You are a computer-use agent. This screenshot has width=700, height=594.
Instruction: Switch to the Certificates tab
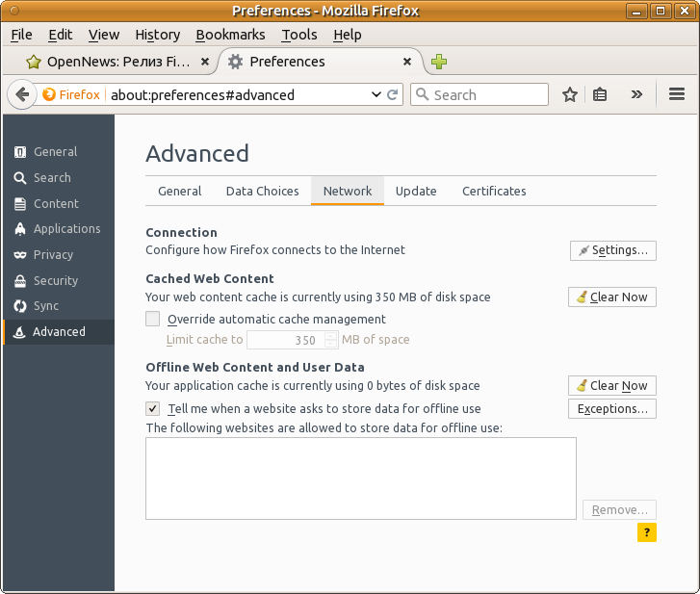494,191
